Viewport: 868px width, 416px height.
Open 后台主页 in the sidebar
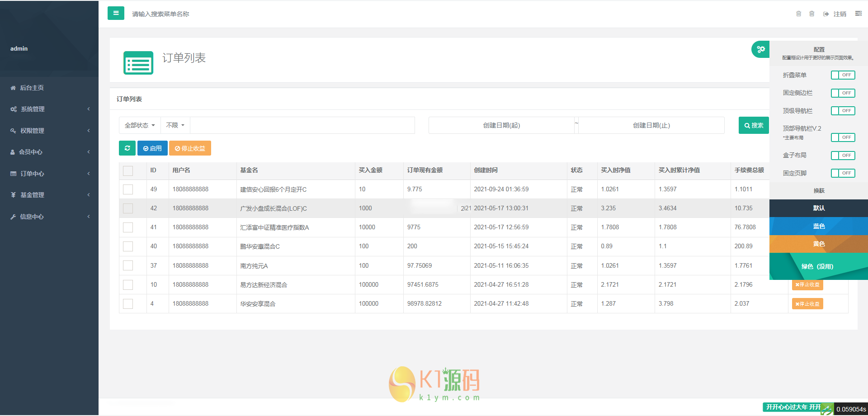tap(32, 88)
